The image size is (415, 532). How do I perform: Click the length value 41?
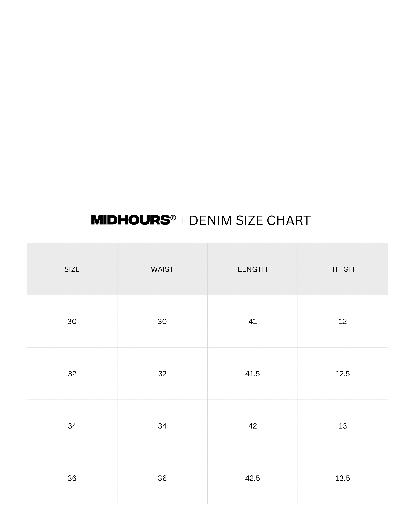point(252,322)
